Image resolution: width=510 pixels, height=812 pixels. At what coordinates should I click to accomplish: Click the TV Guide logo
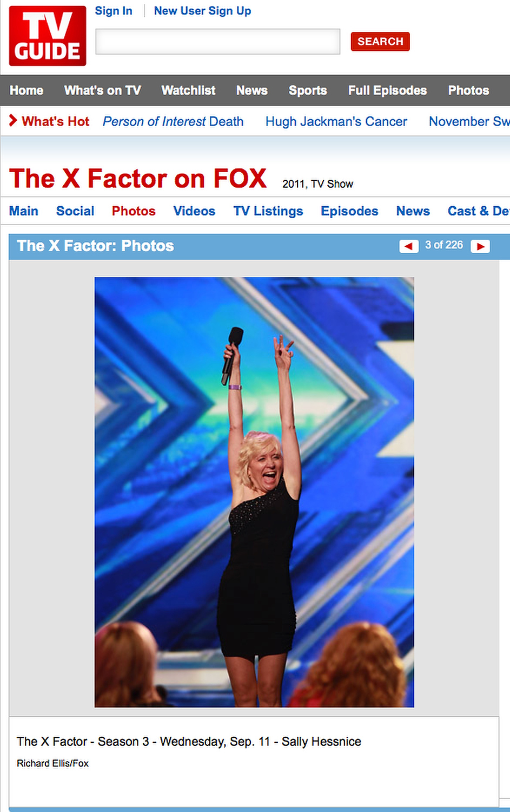click(x=48, y=36)
